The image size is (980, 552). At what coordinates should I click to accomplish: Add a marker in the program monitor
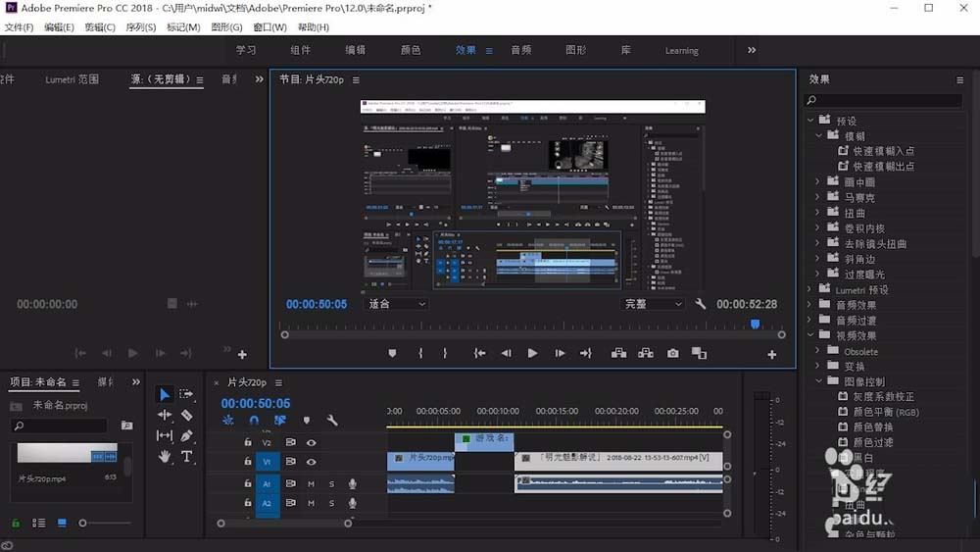point(392,353)
